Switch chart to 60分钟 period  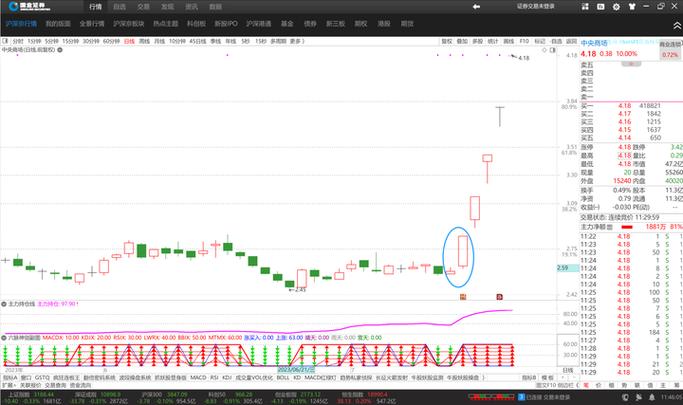111,41
